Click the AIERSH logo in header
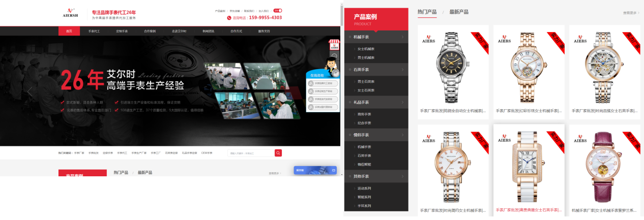644x220 pixels. pos(70,13)
